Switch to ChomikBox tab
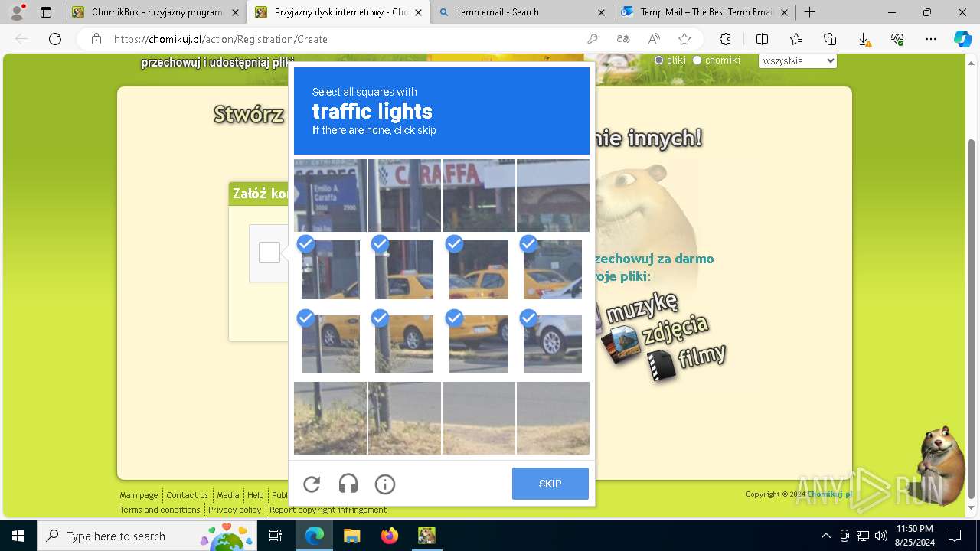The width and height of the screenshot is (980, 551). [155, 12]
